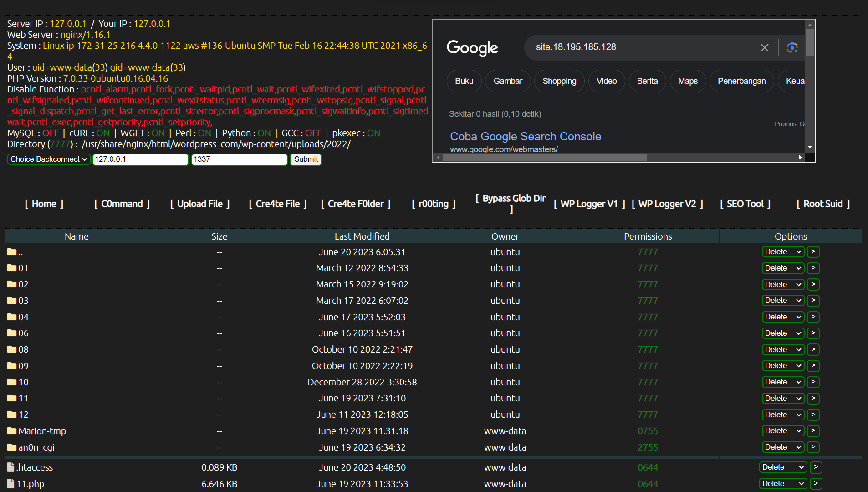Open Root Suid link
This screenshot has width=868, height=492.
[x=823, y=204]
